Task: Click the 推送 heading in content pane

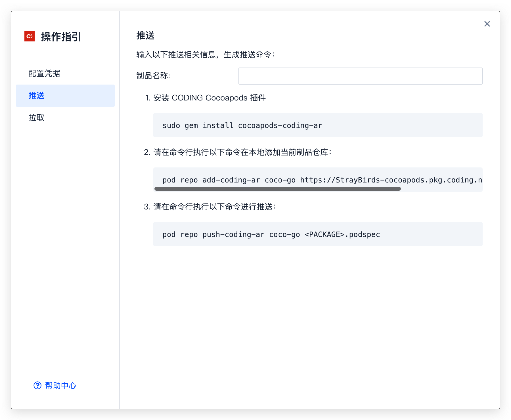Action: point(145,35)
